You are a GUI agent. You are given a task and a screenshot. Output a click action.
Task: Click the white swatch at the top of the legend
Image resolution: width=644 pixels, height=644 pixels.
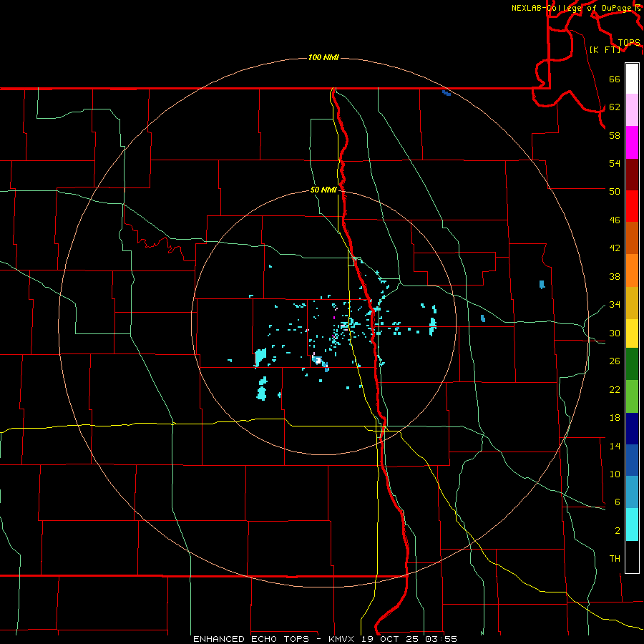pos(632,79)
